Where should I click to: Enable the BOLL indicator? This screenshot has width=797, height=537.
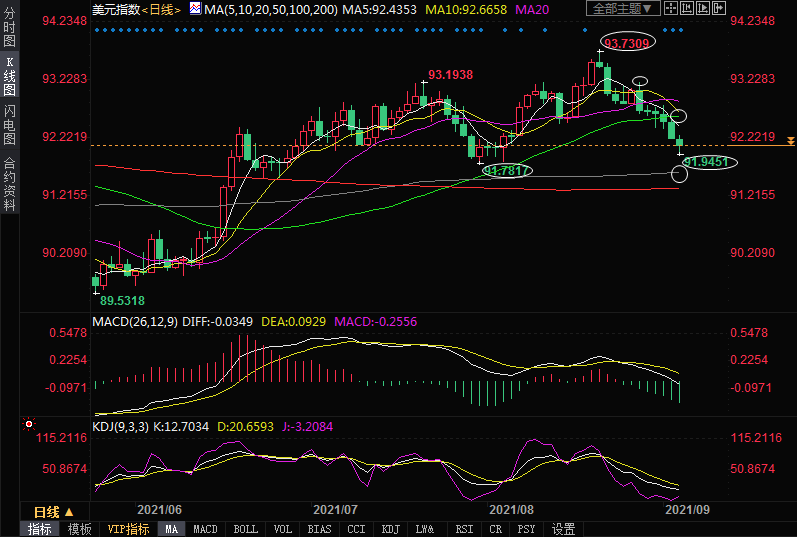[x=245, y=529]
